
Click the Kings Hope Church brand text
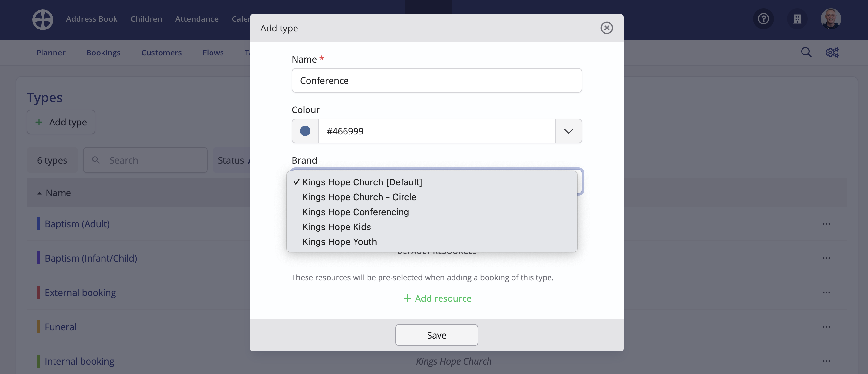pyautogui.click(x=453, y=361)
